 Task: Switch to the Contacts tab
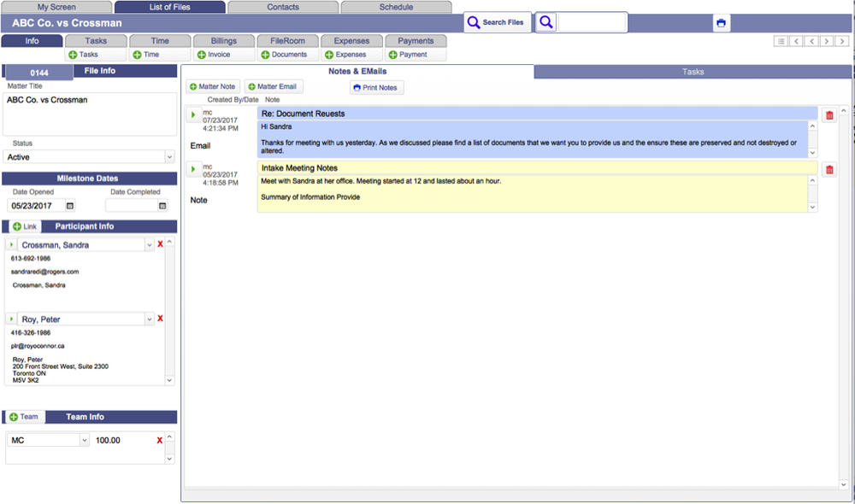pyautogui.click(x=282, y=6)
